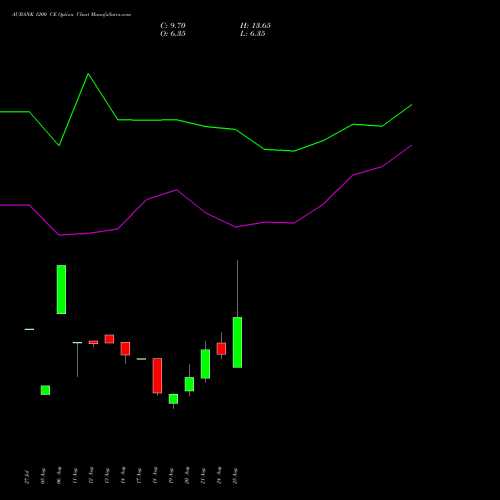Click the 11 Aug date label
This screenshot has width=500, height=500.
pos(75,476)
